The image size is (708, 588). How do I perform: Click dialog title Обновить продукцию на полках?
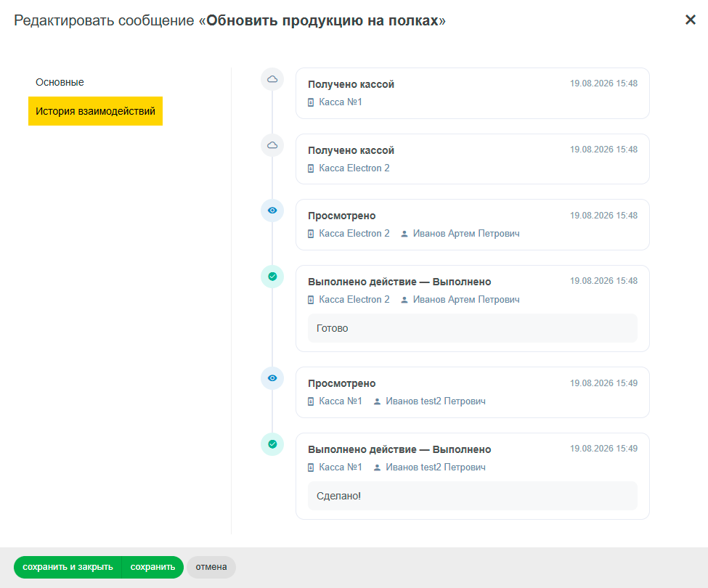tap(322, 20)
